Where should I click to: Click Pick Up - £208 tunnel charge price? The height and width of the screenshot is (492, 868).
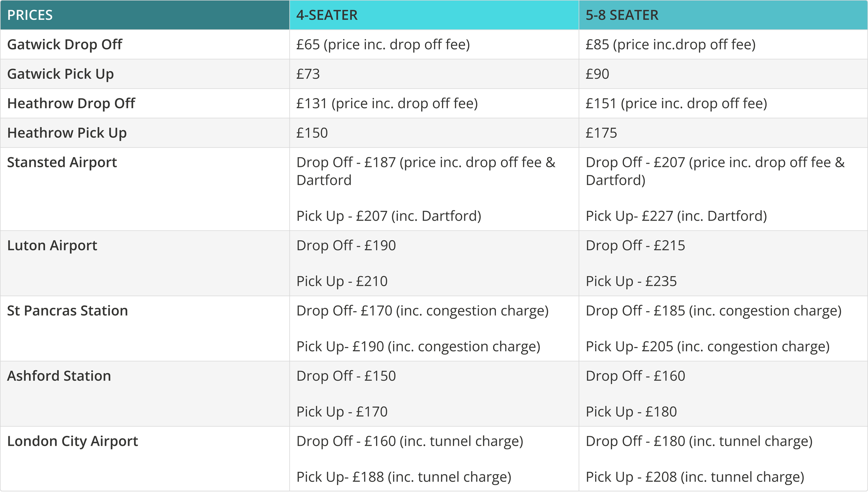click(695, 477)
